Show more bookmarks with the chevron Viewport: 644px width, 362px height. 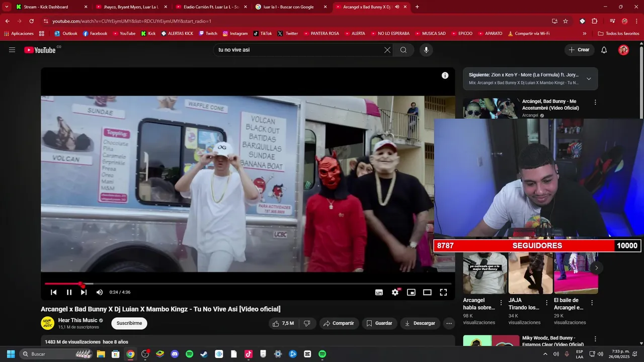tap(585, 34)
